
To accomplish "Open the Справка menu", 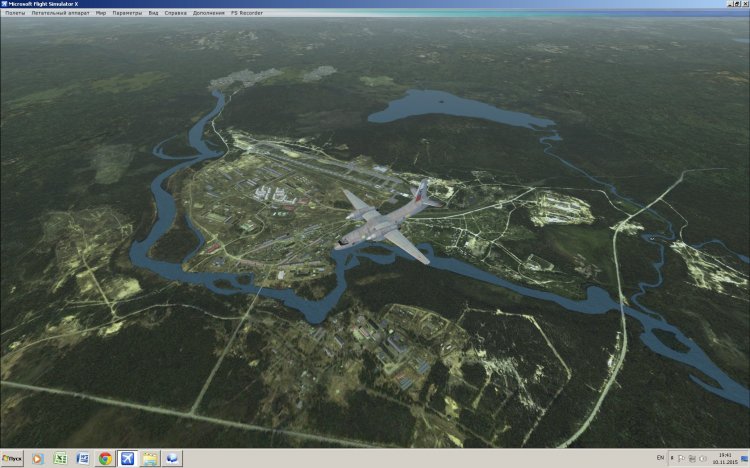I will 176,13.
